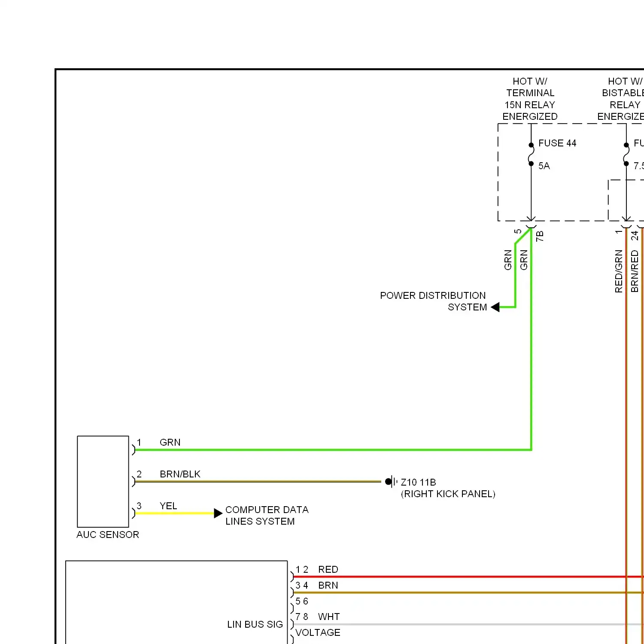Click the brown/black wire running to ground Z10
644x644 pixels.
(x=258, y=482)
